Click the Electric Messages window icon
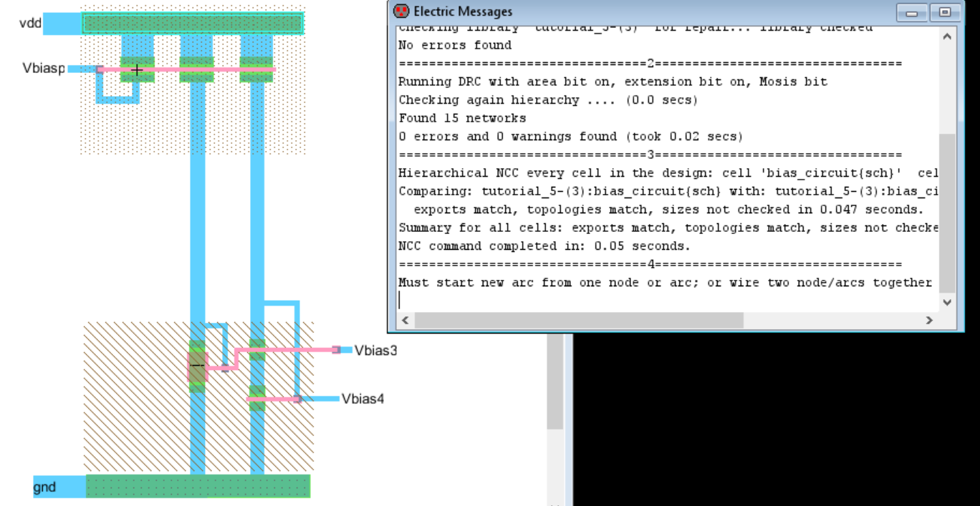 tap(401, 11)
